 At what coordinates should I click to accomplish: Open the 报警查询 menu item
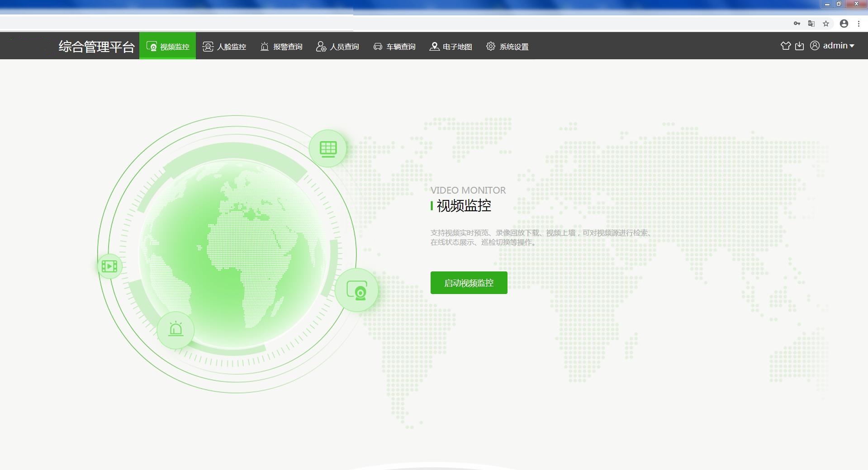coord(281,47)
